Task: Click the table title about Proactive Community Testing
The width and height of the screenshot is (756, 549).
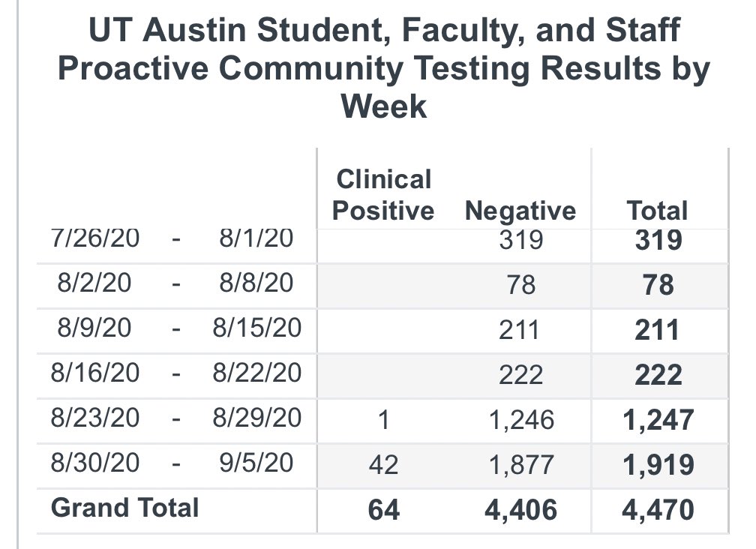Action: pos(384,67)
